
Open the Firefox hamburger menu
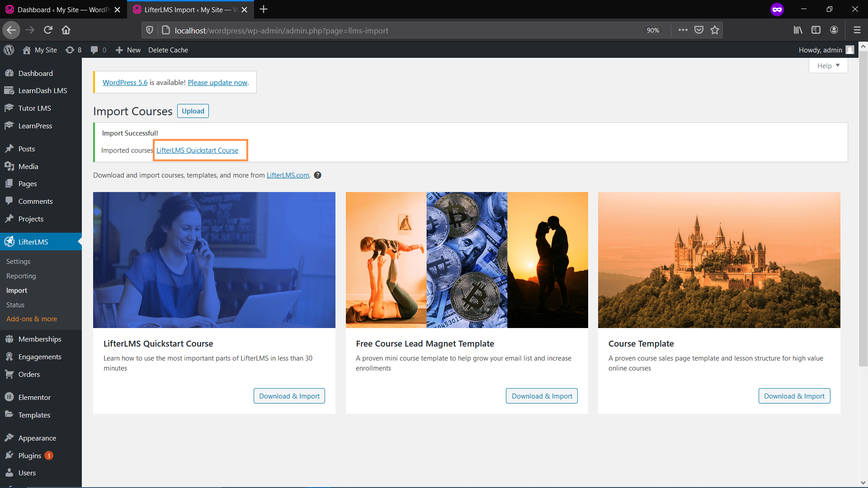click(857, 30)
